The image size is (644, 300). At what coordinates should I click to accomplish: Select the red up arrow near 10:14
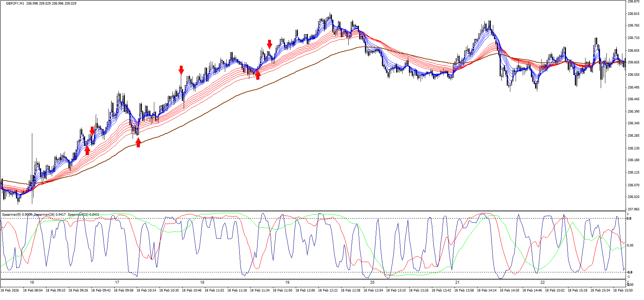tap(138, 142)
